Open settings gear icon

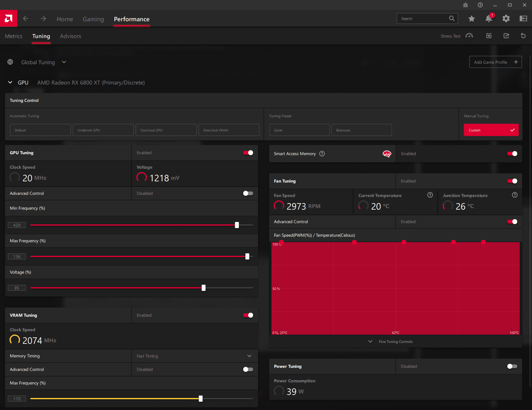tap(506, 19)
